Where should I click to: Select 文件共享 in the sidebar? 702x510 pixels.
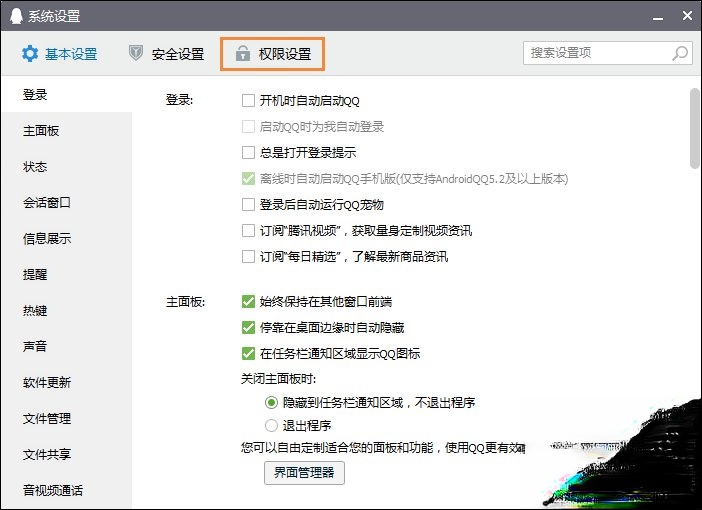(x=67, y=454)
